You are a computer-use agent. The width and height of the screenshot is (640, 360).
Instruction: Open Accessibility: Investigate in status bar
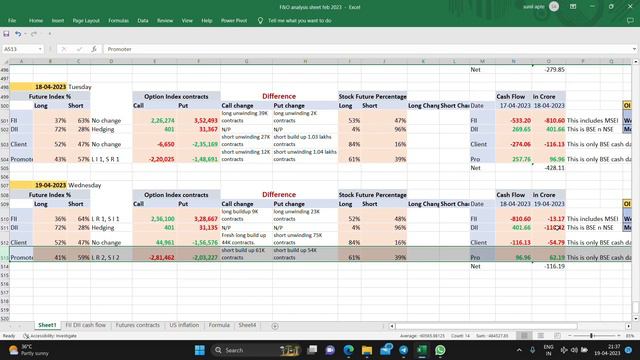50,336
